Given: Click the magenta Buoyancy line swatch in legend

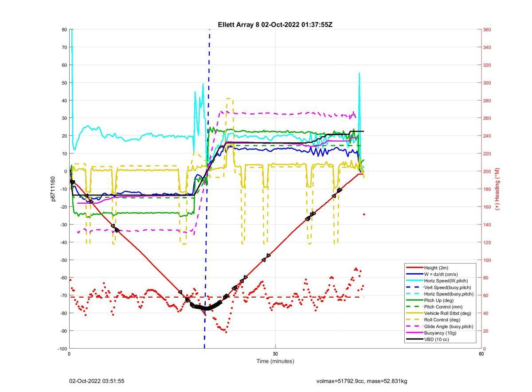Looking at the screenshot, I should pos(414,333).
